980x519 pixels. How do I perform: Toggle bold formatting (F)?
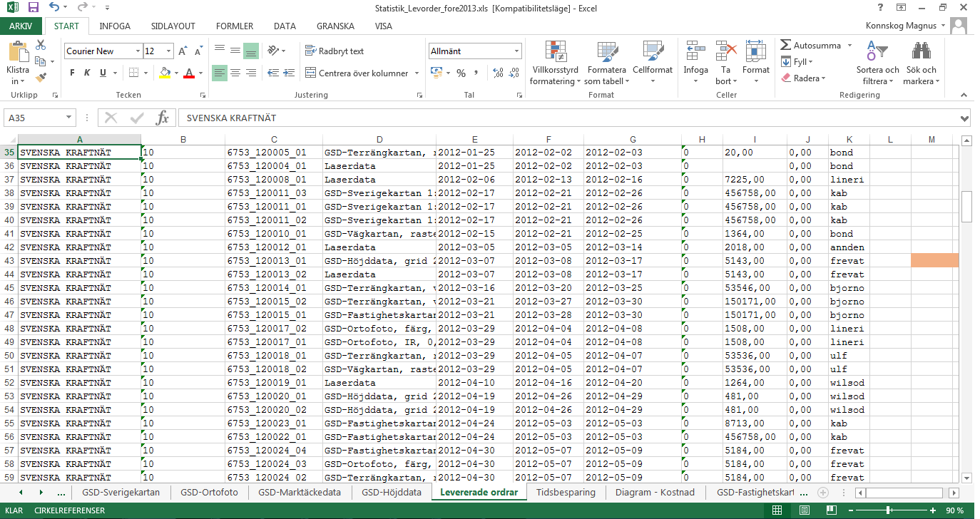tap(72, 73)
